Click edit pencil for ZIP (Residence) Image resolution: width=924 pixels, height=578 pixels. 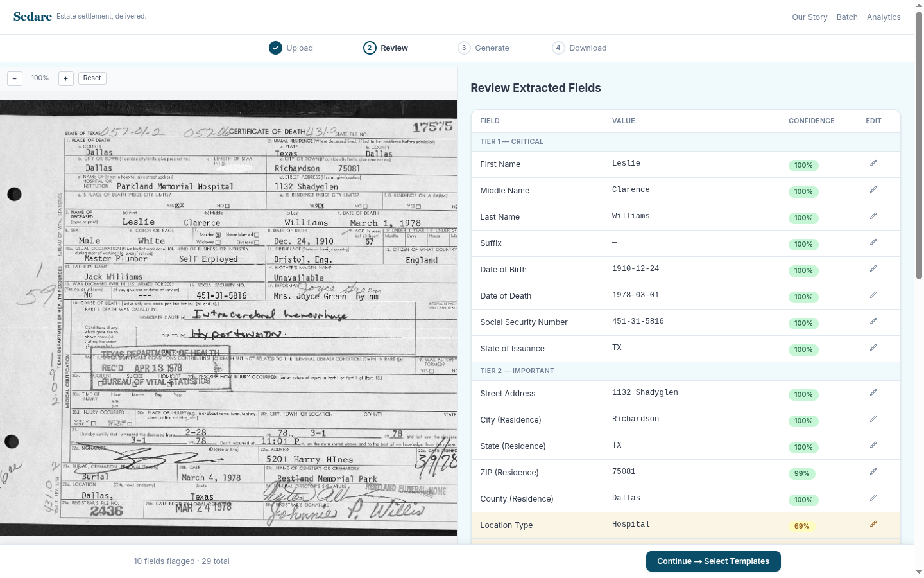[x=873, y=472]
